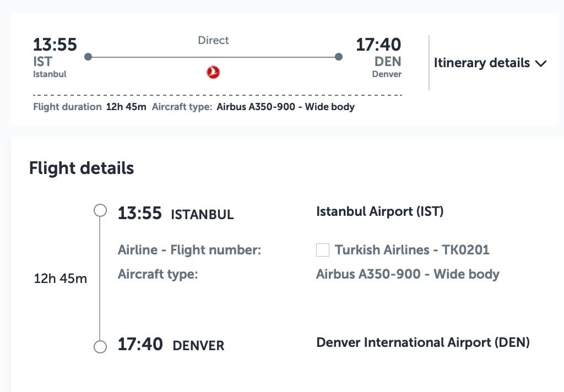Click the DEN airport code
564x392 pixels.
[388, 62]
